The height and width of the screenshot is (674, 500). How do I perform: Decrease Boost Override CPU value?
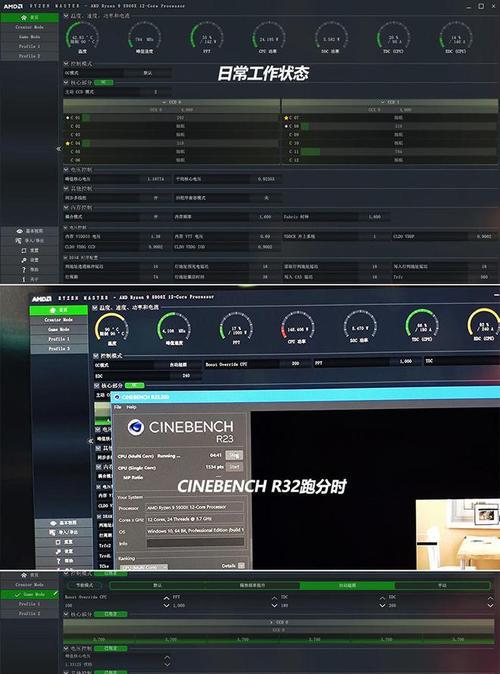(166, 606)
